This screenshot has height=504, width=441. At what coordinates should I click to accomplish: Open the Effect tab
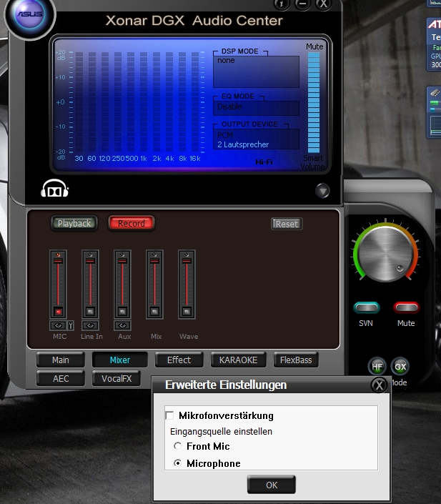pos(179,360)
